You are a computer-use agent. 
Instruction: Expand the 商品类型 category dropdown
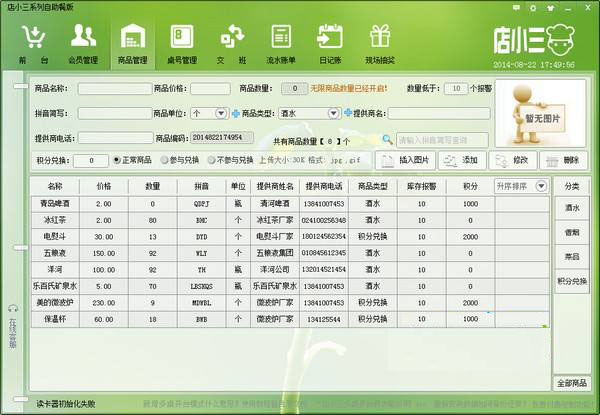334,113
